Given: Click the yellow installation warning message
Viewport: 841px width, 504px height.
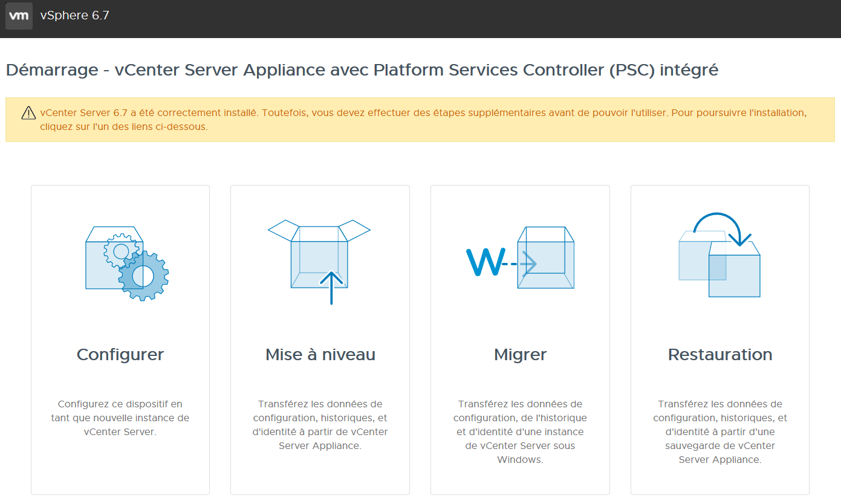Looking at the screenshot, I should coord(423,120).
